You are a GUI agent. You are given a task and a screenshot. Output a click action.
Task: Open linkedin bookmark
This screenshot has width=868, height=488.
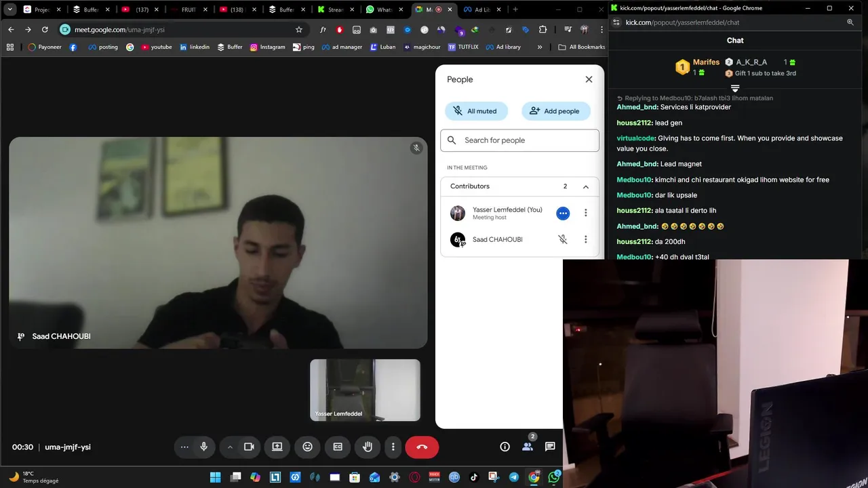tap(195, 47)
